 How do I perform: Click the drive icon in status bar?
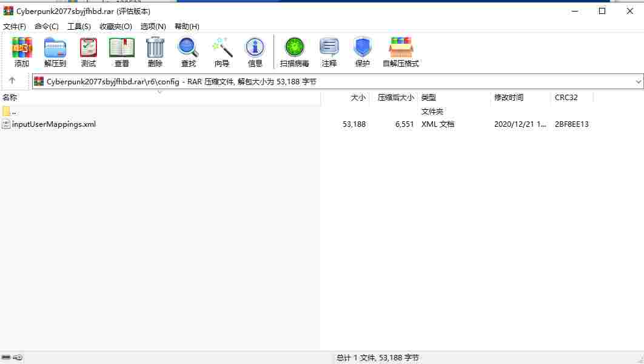tap(6, 357)
